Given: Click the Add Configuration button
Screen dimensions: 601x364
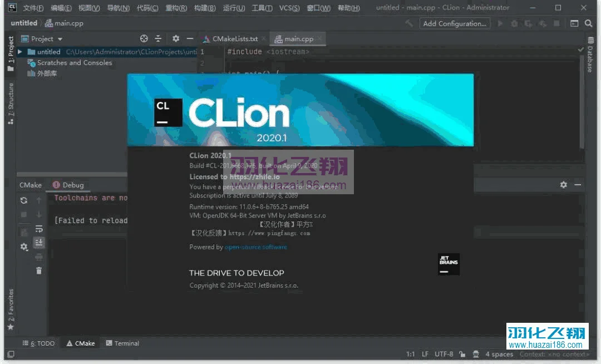Looking at the screenshot, I should point(455,23).
